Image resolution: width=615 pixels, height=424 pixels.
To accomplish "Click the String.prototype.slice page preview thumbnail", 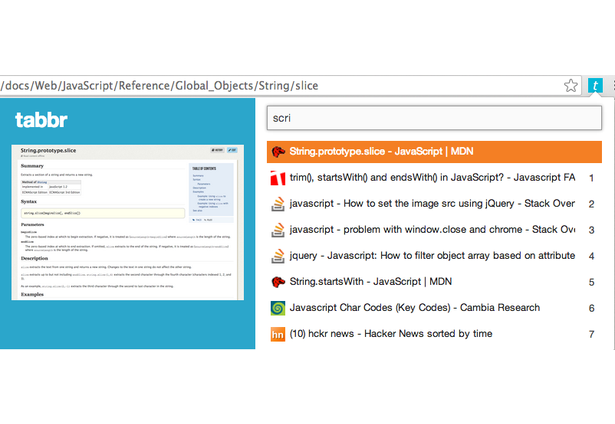I will click(x=127, y=222).
